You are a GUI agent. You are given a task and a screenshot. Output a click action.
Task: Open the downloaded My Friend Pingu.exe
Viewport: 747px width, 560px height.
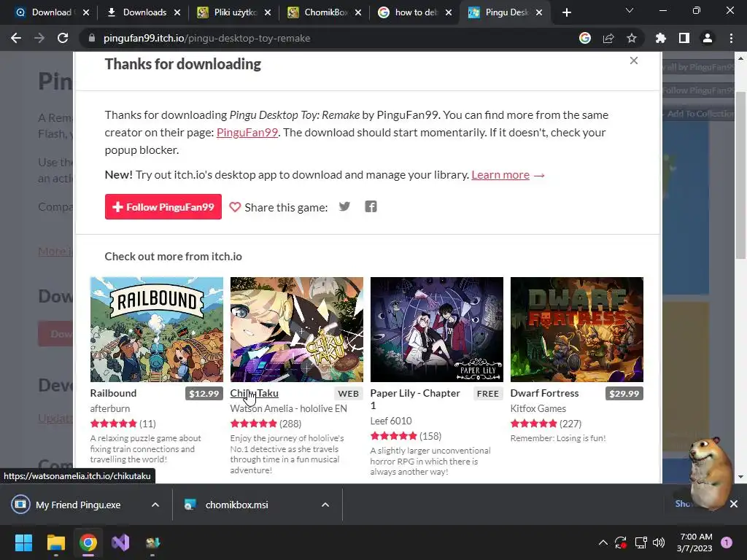tap(78, 505)
